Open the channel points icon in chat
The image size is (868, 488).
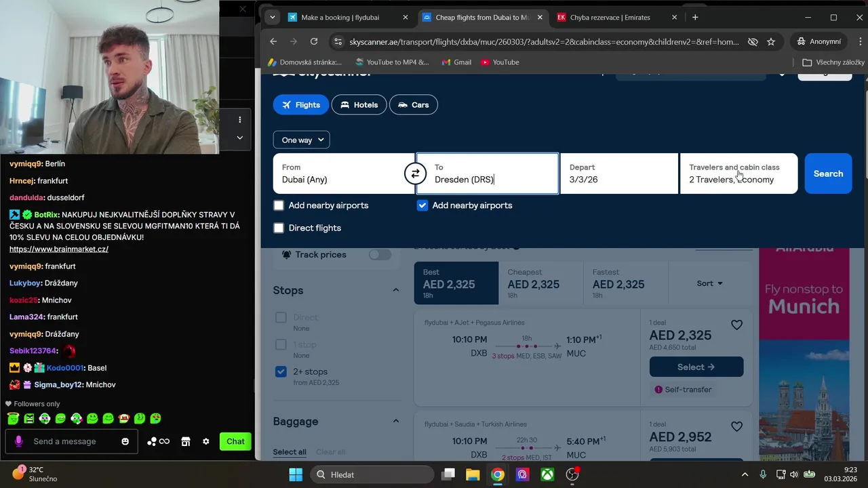pyautogui.click(x=158, y=441)
